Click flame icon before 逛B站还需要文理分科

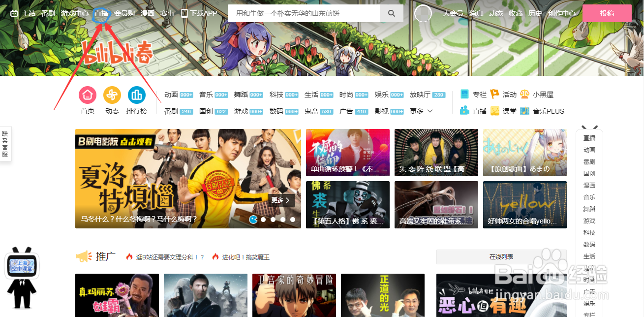[129, 256]
